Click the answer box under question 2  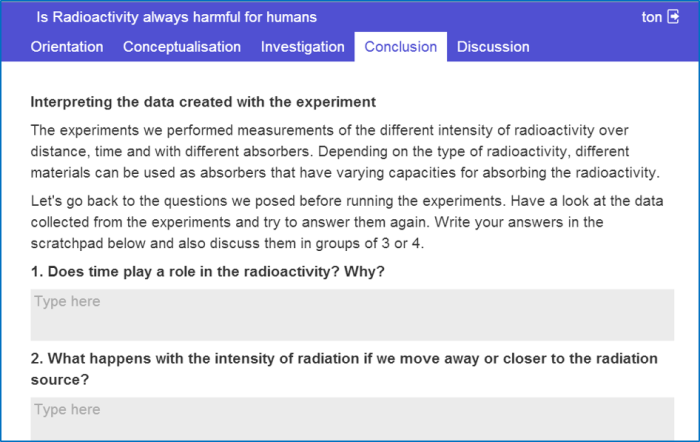(x=351, y=419)
